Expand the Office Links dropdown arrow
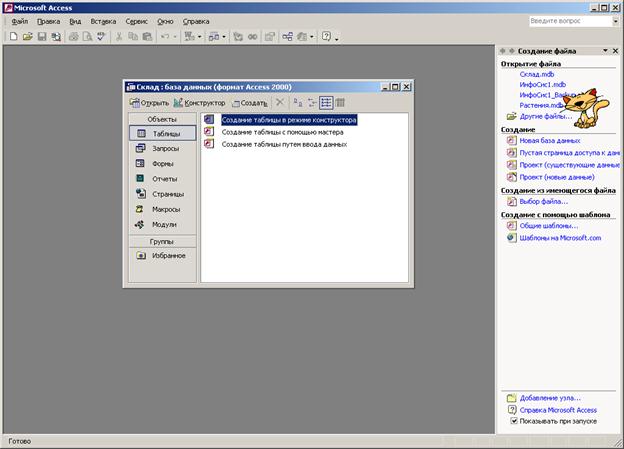Screen dimensions: 624x449 coord(199,37)
